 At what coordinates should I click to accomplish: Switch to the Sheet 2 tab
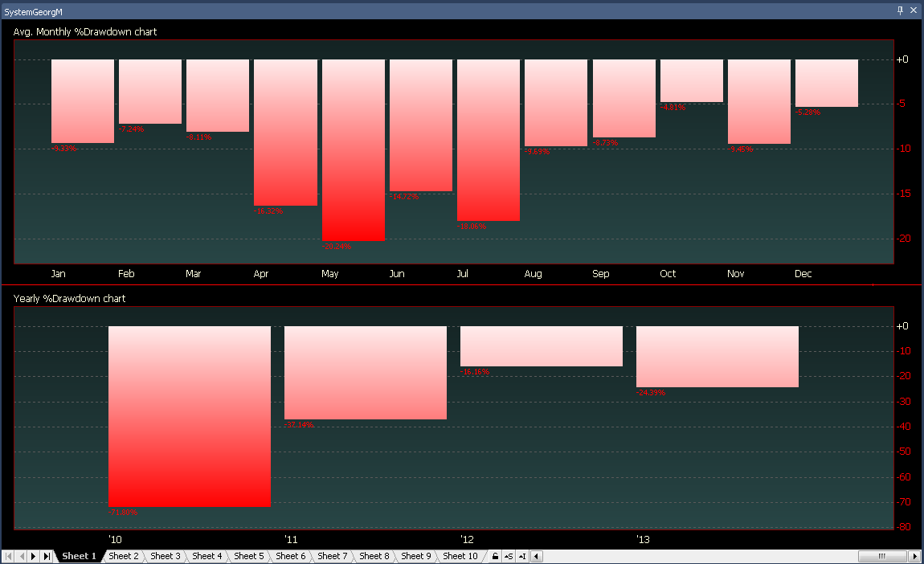pos(123,556)
